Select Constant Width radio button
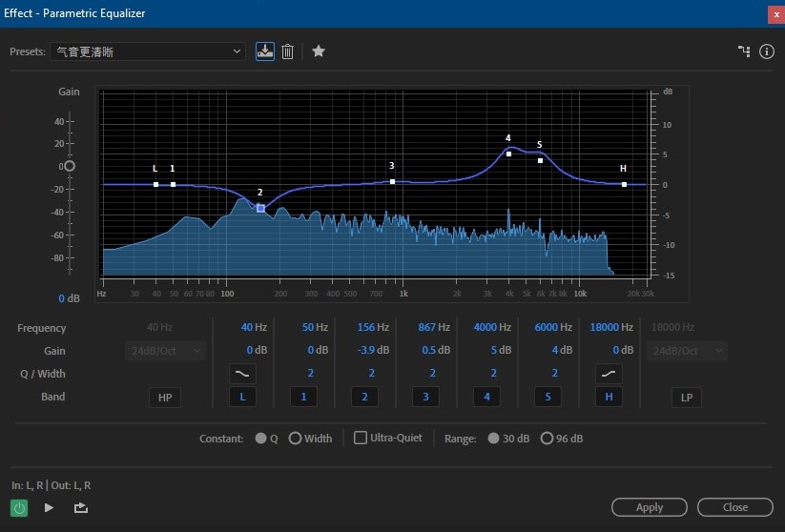The height and width of the screenshot is (532, 785). pyautogui.click(x=295, y=439)
